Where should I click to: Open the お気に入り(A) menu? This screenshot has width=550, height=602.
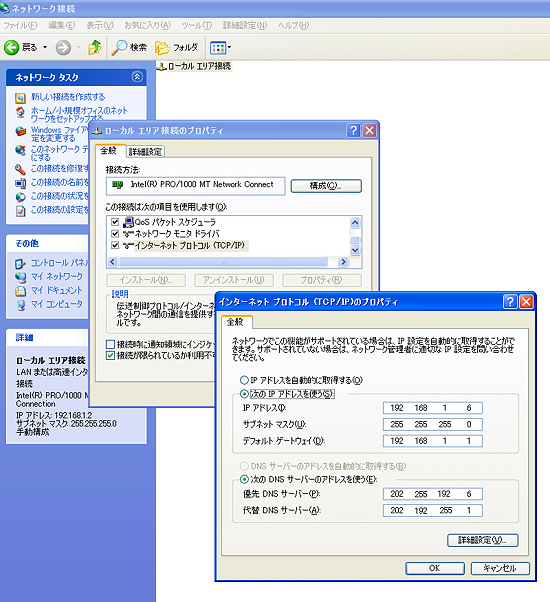tap(148, 25)
